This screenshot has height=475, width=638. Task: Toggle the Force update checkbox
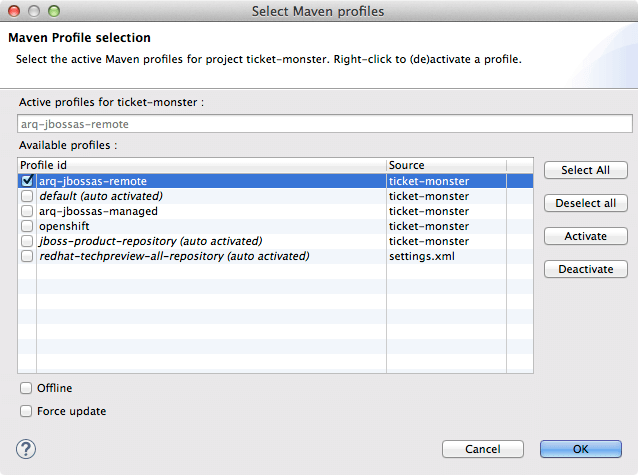26,411
